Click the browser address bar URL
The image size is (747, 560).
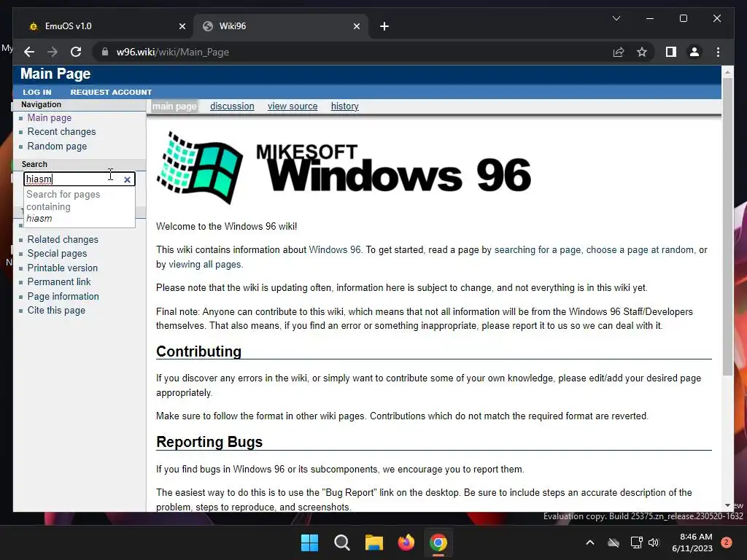tap(172, 52)
